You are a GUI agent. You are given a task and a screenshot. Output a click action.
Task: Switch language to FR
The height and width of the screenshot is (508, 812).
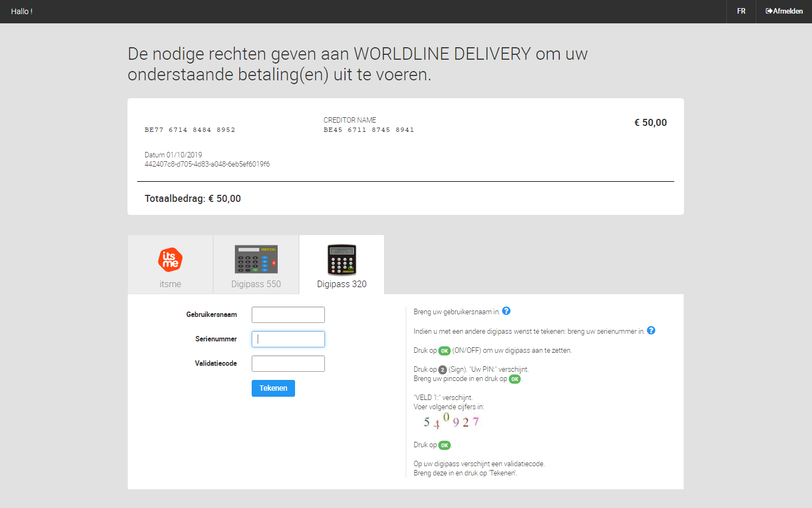coord(741,11)
